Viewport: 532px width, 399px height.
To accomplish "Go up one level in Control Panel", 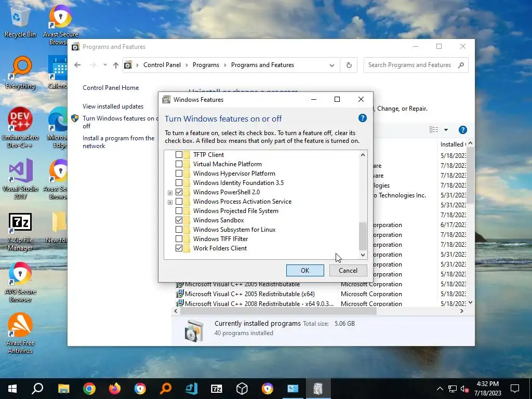I will (116, 65).
